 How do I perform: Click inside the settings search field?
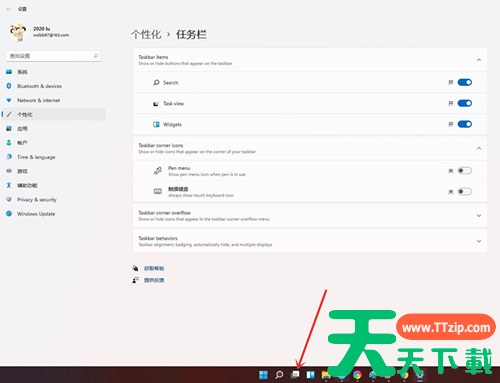tap(53, 56)
